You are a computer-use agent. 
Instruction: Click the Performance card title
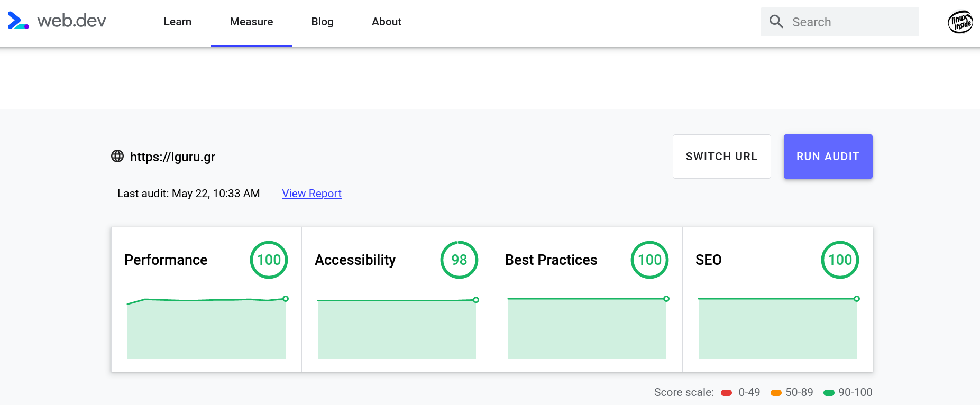(x=166, y=260)
